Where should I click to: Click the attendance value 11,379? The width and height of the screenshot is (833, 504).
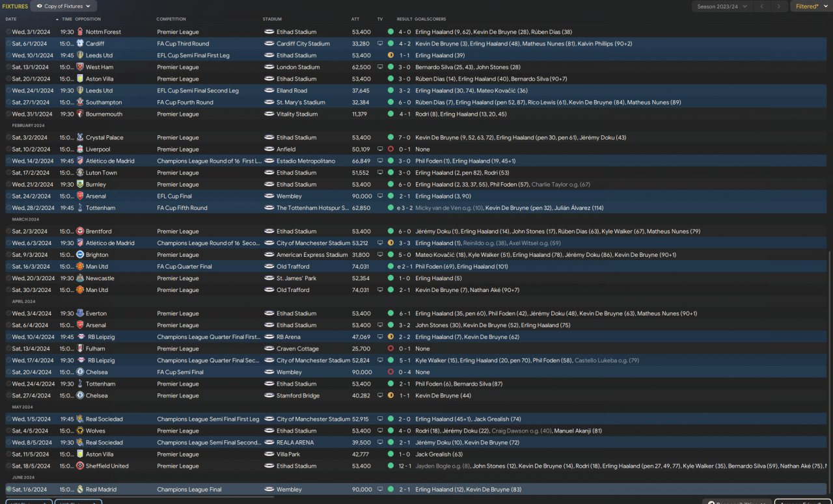coord(360,114)
